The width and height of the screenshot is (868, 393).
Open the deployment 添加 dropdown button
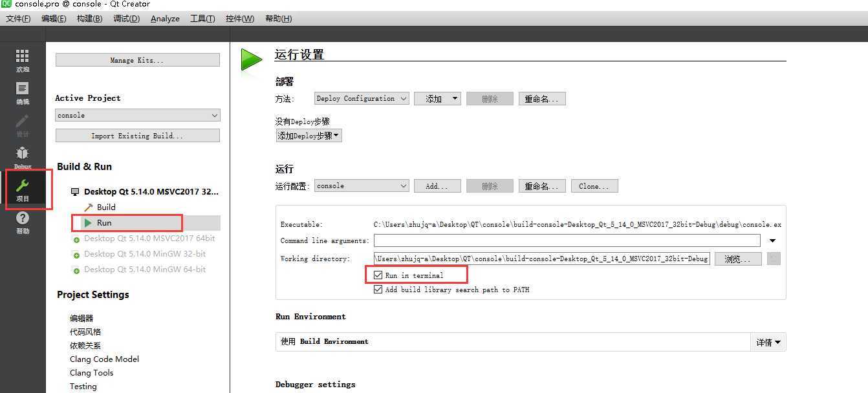(x=437, y=99)
